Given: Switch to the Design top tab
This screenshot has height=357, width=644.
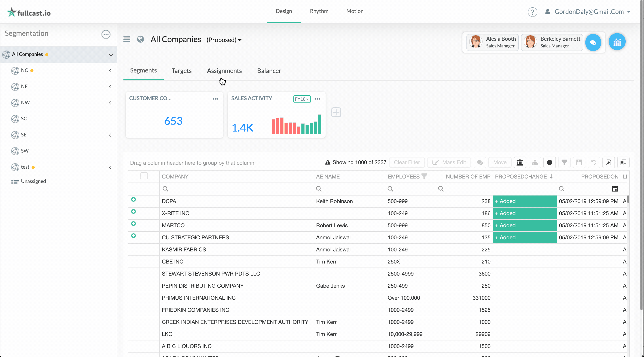Looking at the screenshot, I should pos(284,11).
